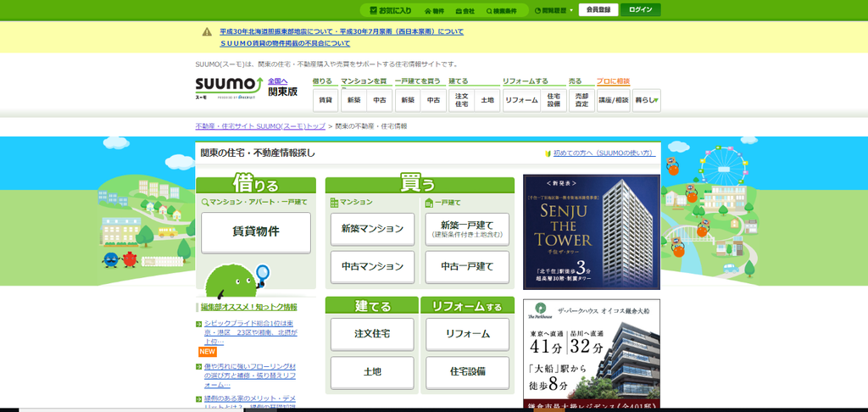This screenshot has height=412, width=868.
Task: Click the 中古マンション button
Action: click(373, 266)
